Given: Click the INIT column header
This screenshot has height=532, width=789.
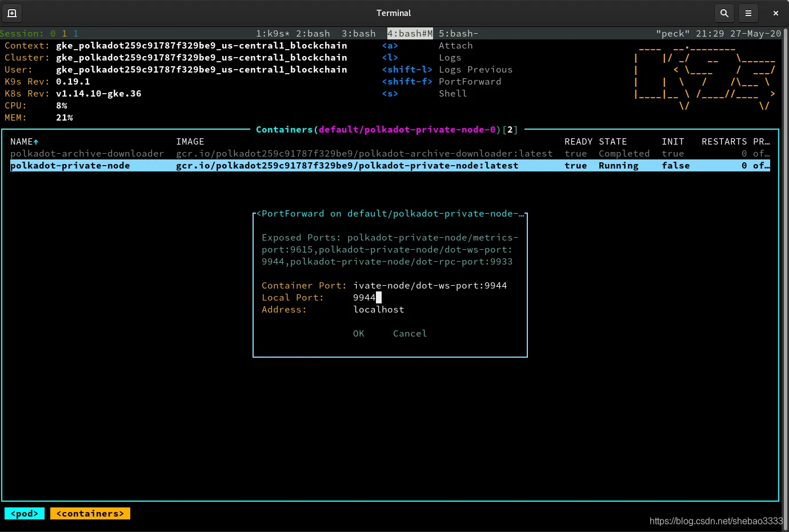Looking at the screenshot, I should [x=672, y=142].
